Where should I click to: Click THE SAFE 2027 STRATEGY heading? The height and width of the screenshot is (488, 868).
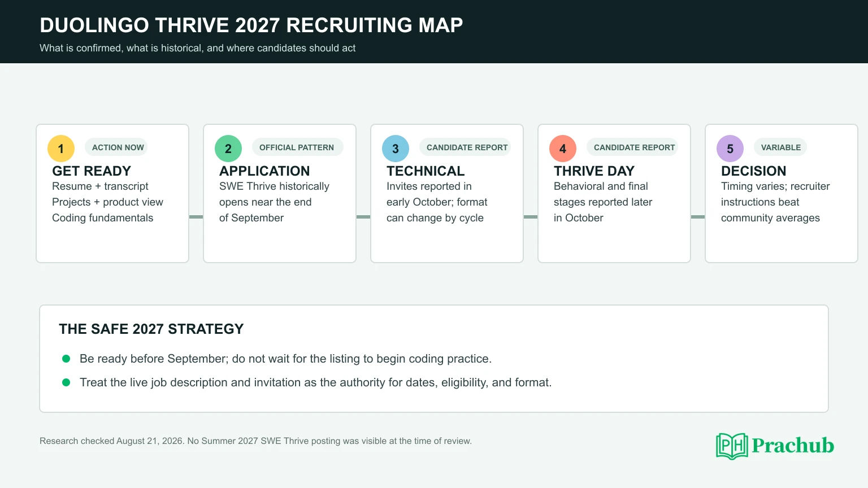pos(151,329)
